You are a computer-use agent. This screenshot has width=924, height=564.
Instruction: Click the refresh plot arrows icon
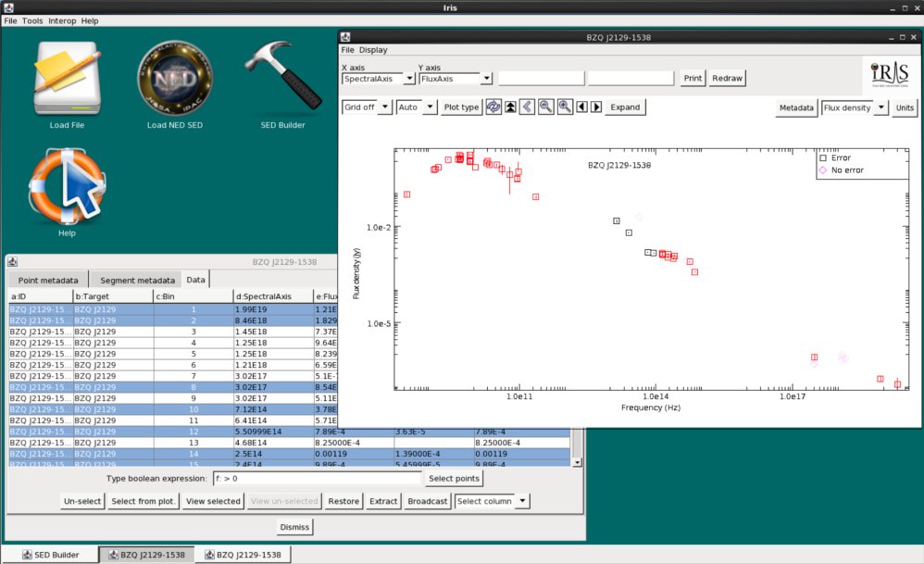coord(493,107)
